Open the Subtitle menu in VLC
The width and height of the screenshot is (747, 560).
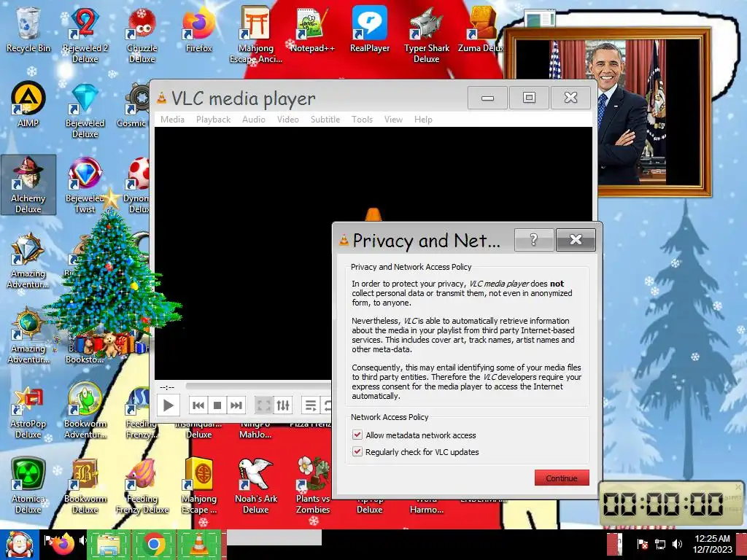[325, 120]
